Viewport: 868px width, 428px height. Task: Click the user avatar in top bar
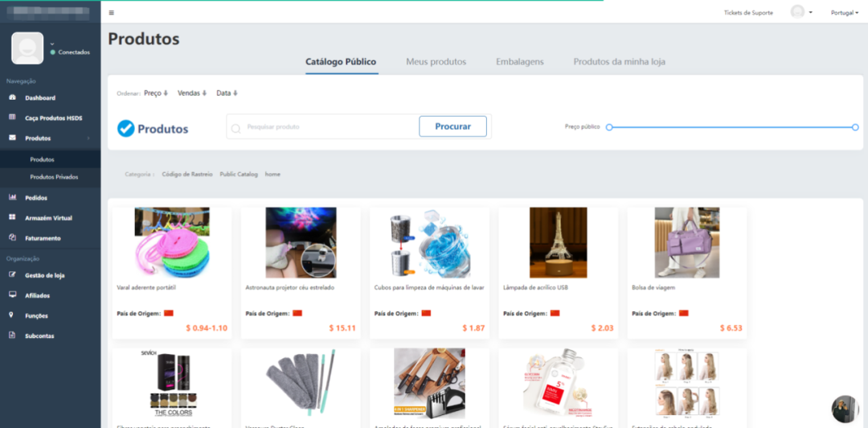(x=797, y=12)
